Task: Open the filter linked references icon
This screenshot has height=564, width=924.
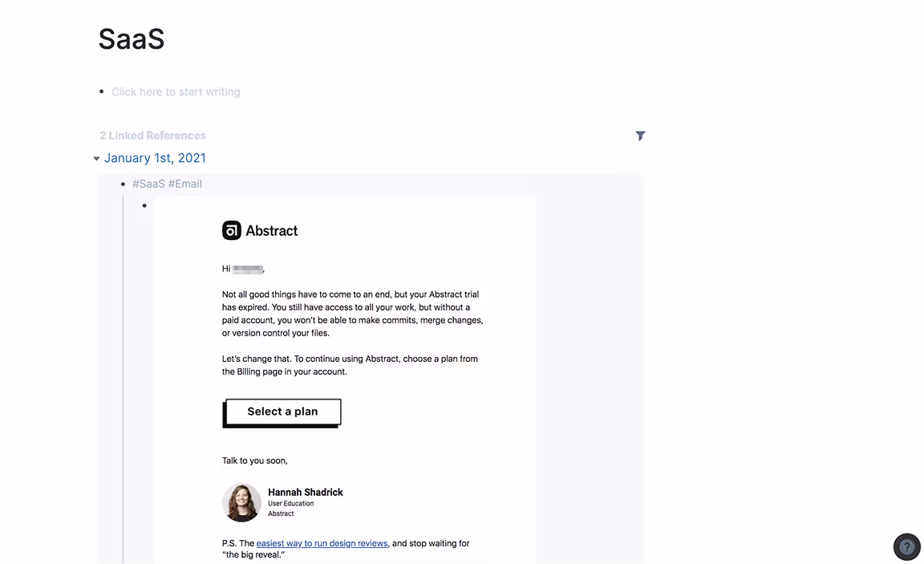Action: pos(640,136)
